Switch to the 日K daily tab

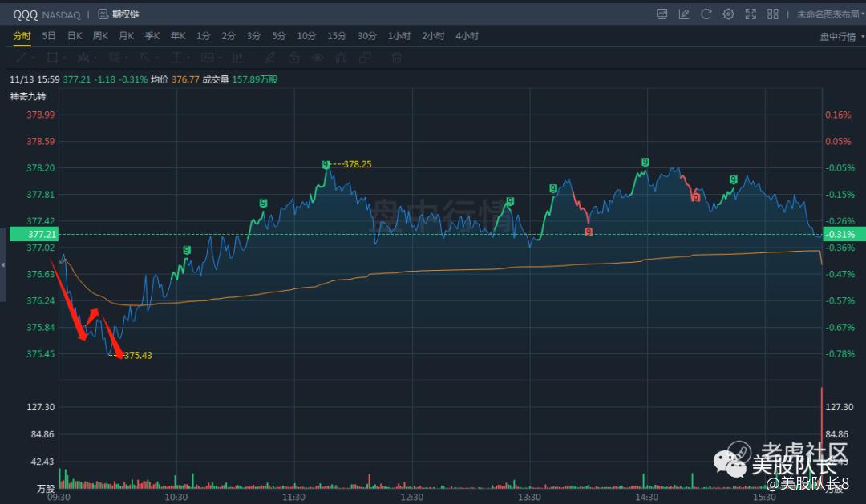(75, 36)
